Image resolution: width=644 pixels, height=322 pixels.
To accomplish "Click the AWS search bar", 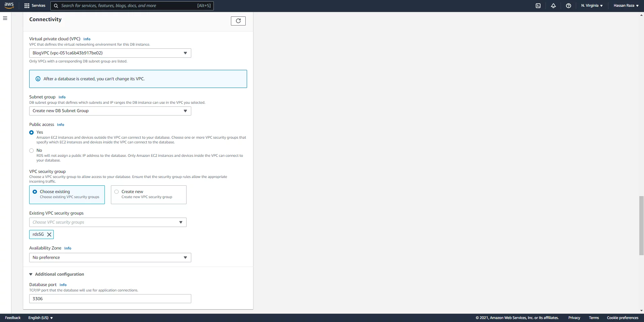I will (132, 6).
